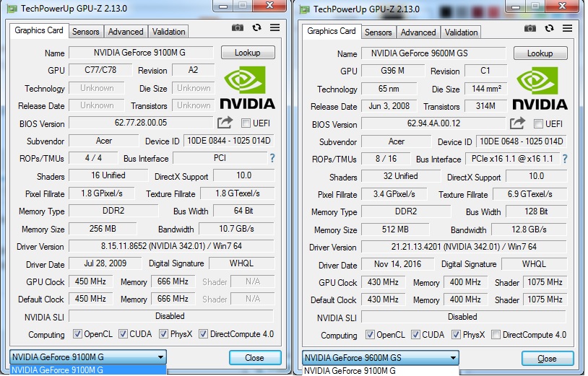This screenshot has width=588, height=376.
Task: Click Device ID field 10DE 0648 - 1025 014D
Action: [x=522, y=141]
